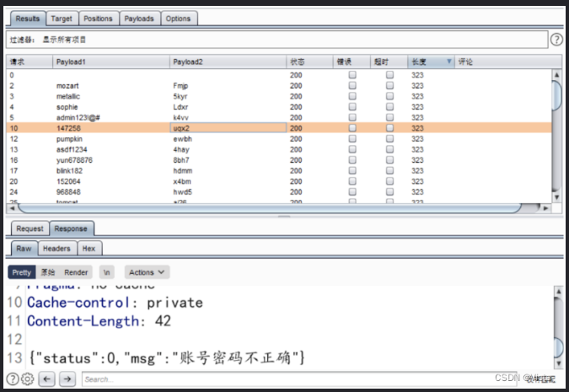Sort by the Payload1 column header

111,62
